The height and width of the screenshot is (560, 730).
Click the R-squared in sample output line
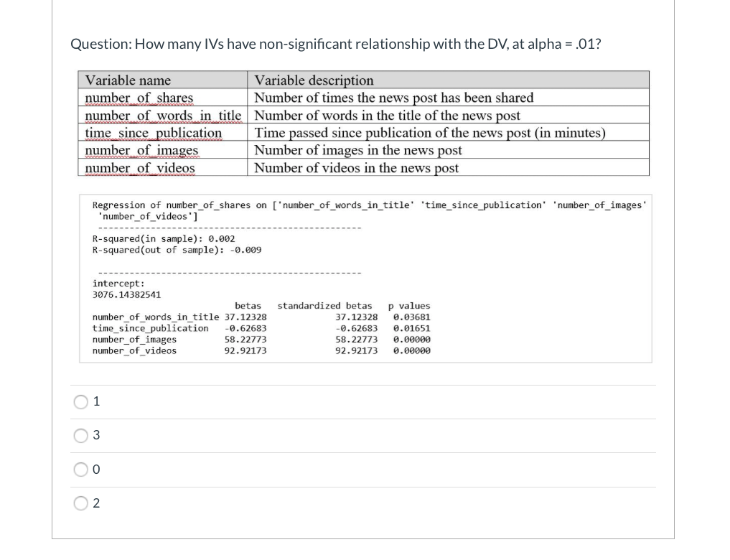tap(163, 238)
